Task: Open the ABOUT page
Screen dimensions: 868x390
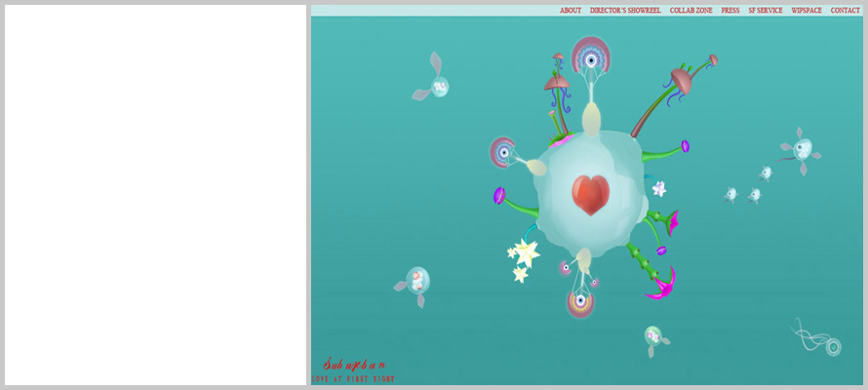Action: (571, 11)
